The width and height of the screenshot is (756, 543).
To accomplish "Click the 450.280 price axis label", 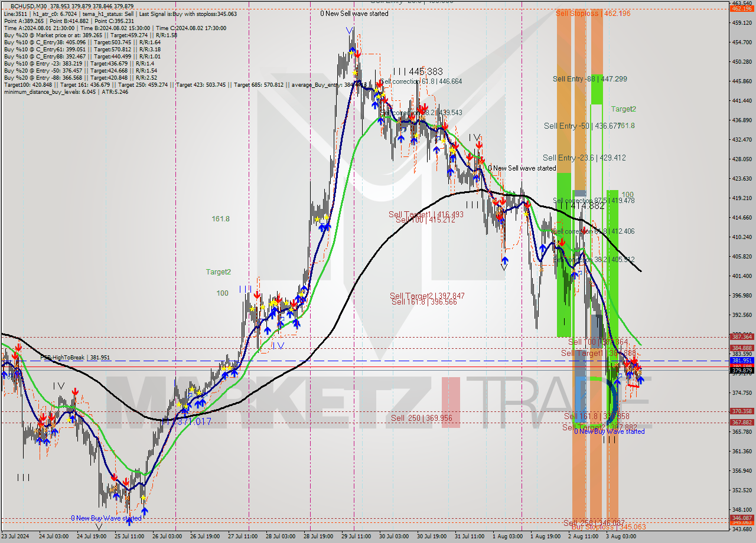I will point(742,61).
